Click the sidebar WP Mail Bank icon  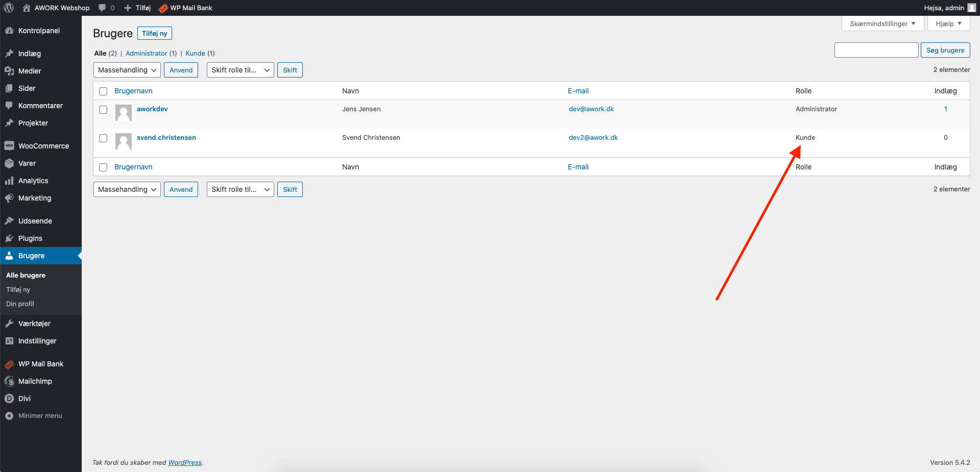click(9, 364)
